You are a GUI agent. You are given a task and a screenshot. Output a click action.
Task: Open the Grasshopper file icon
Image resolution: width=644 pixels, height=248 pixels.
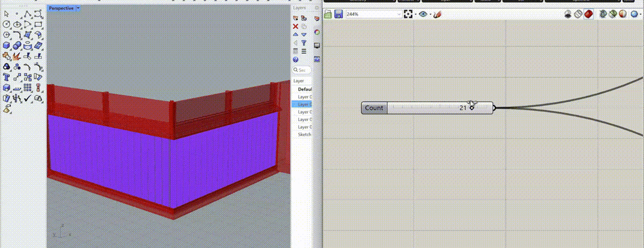click(328, 14)
